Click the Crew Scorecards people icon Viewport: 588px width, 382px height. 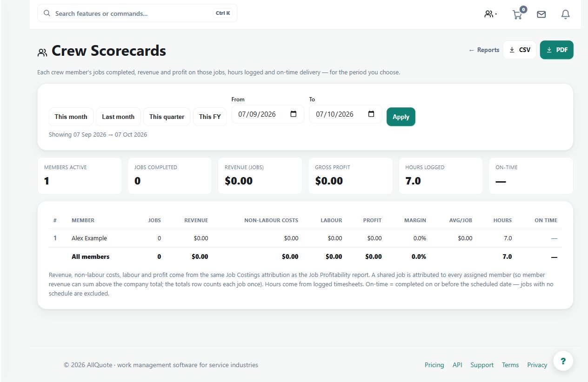(42, 53)
